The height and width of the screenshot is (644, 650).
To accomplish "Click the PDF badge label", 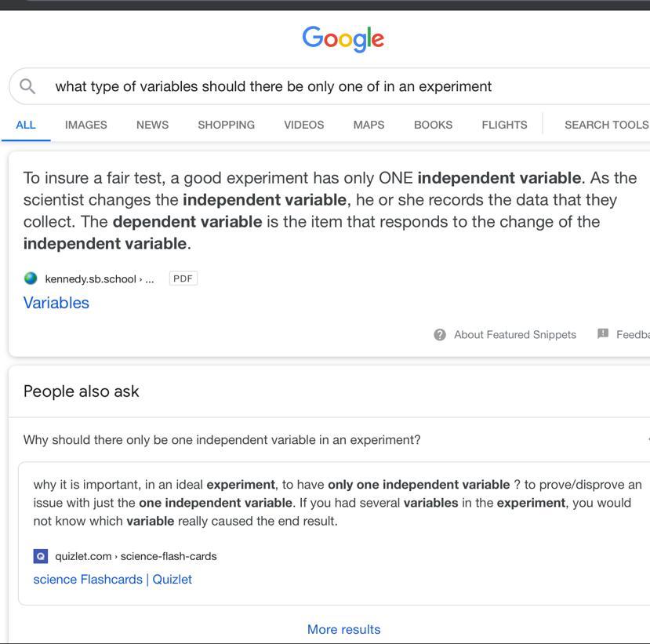I will coord(183,278).
